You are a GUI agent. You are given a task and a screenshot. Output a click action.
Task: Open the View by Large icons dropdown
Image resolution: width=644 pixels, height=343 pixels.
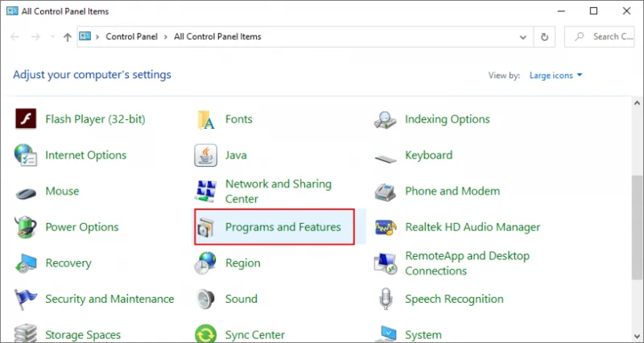555,75
